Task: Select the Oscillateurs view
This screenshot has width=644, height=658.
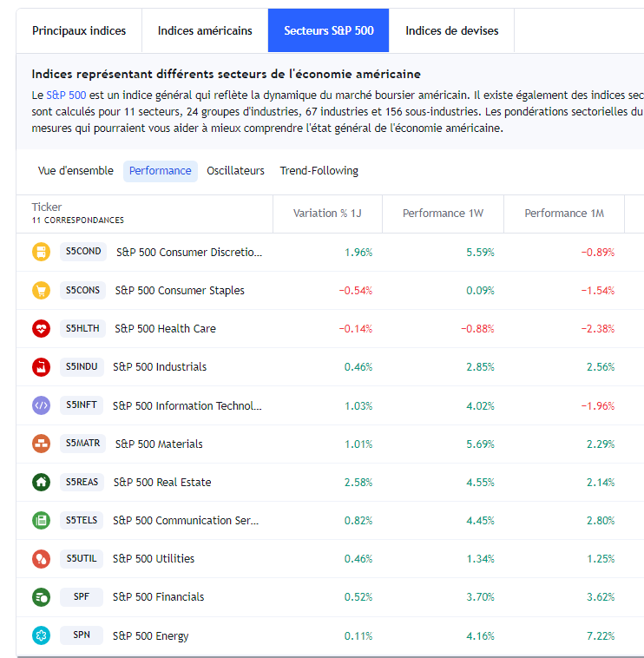Action: tap(235, 171)
